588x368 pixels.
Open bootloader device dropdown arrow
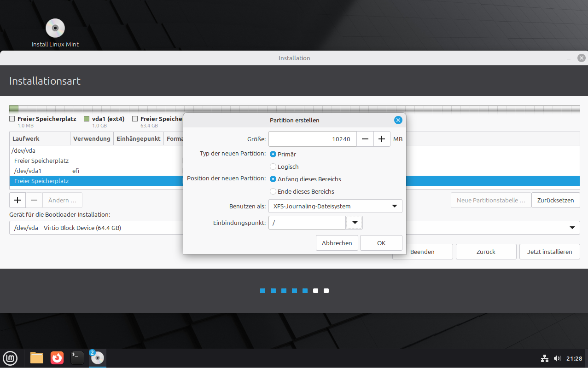click(x=572, y=228)
